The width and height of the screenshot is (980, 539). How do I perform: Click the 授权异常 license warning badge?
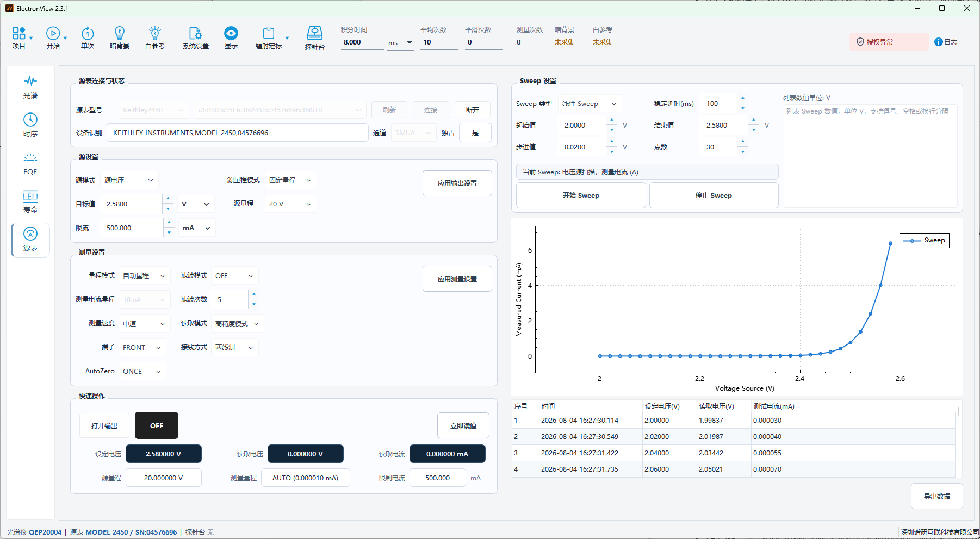click(889, 42)
